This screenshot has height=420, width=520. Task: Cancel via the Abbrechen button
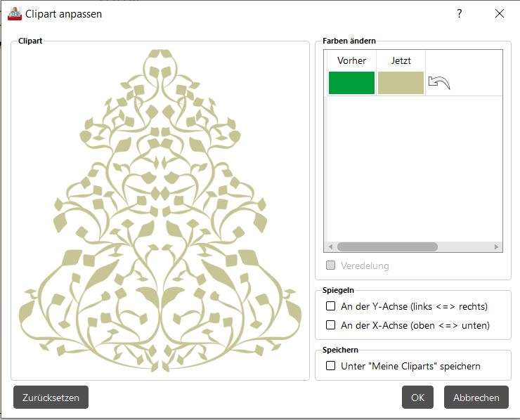click(x=476, y=398)
